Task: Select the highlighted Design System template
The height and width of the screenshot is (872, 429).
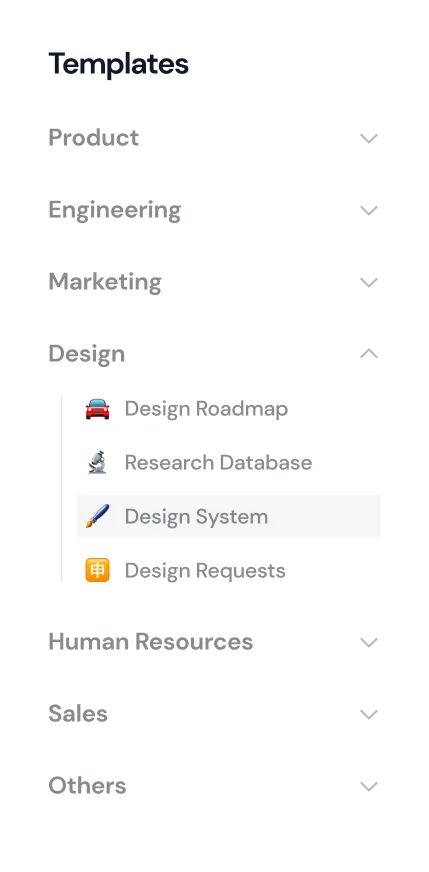Action: [x=229, y=516]
